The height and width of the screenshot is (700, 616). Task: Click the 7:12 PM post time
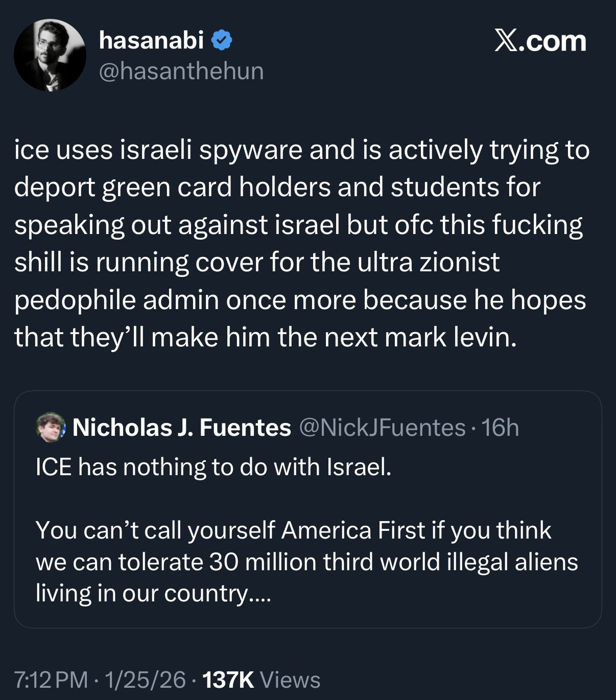tap(51, 680)
